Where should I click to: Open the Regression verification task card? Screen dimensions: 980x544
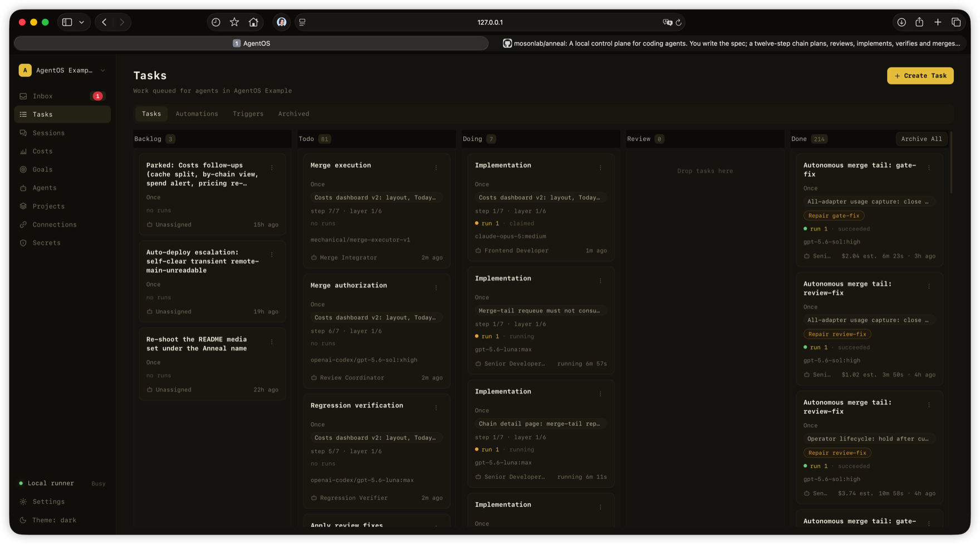coord(376,451)
